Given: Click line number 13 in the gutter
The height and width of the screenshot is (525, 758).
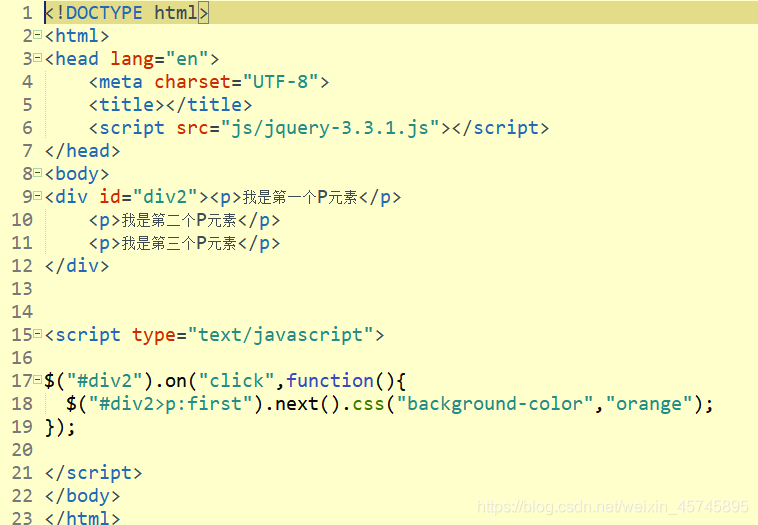Looking at the screenshot, I should (22, 289).
